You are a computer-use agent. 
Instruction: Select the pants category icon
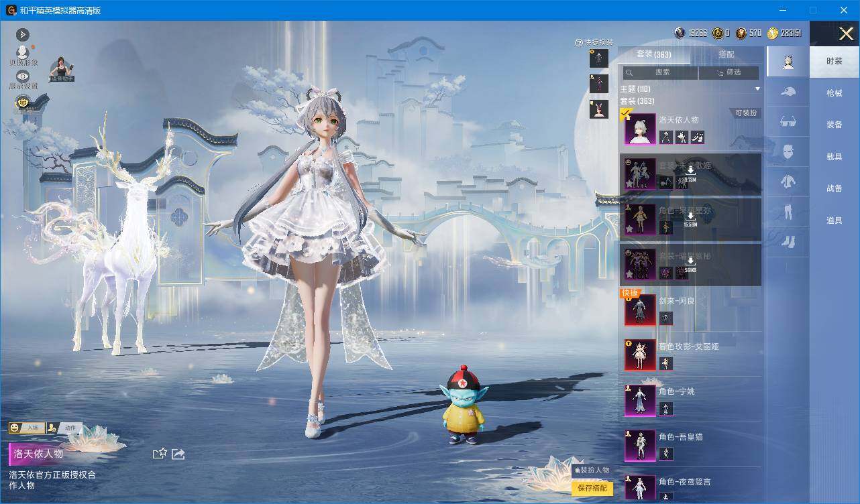pyautogui.click(x=788, y=212)
